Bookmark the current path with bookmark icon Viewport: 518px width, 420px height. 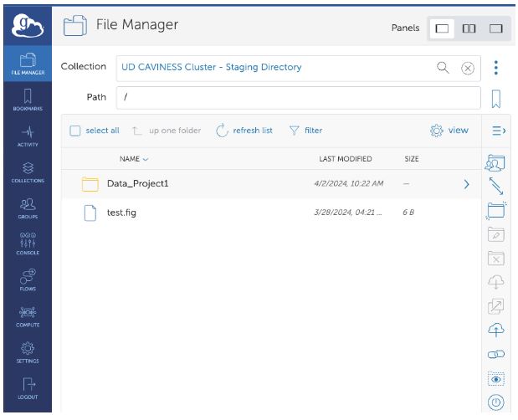pyautogui.click(x=495, y=99)
